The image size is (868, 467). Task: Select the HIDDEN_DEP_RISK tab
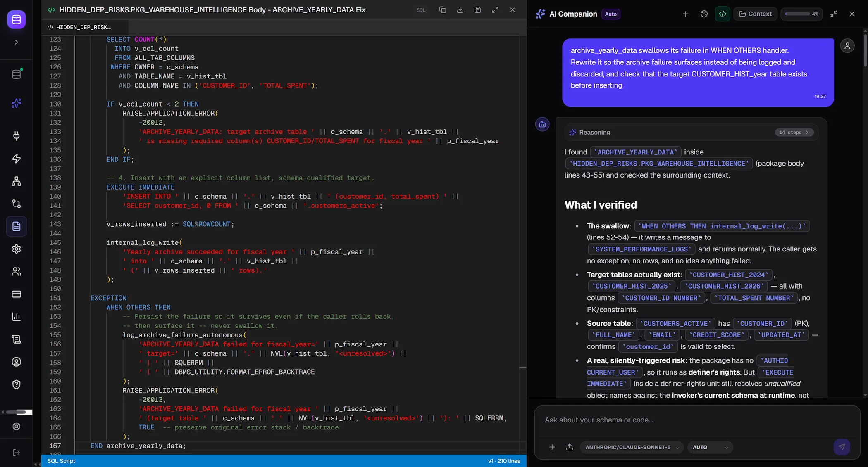79,27
